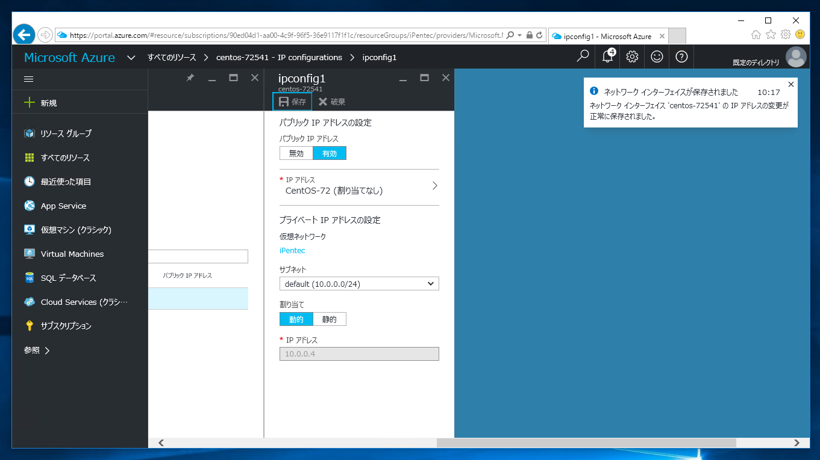Viewport: 820px width, 460px height.
Task: Minimize the ipconfig1 blade
Action: pos(403,79)
